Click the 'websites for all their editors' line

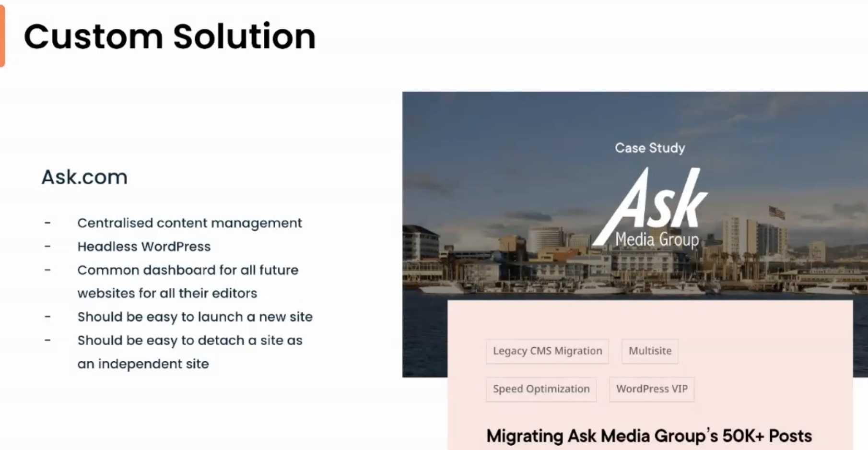[167, 293]
